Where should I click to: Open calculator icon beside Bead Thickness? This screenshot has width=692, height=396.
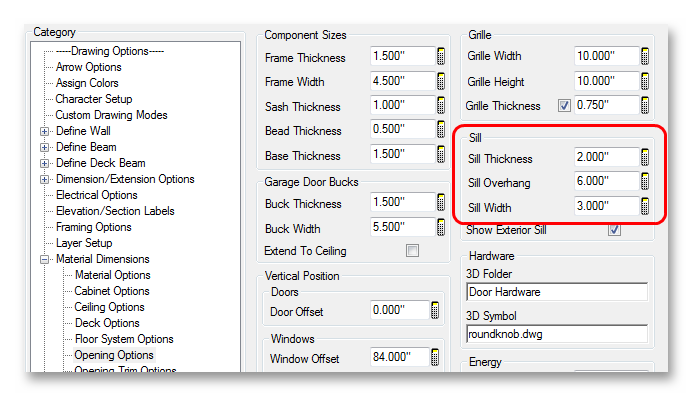coord(440,129)
